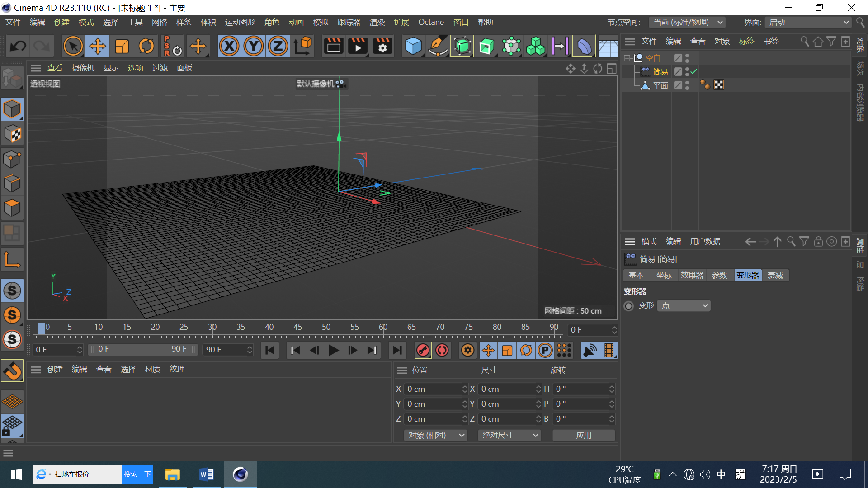Enable Axis mode L-shaped icon

tap(12, 259)
